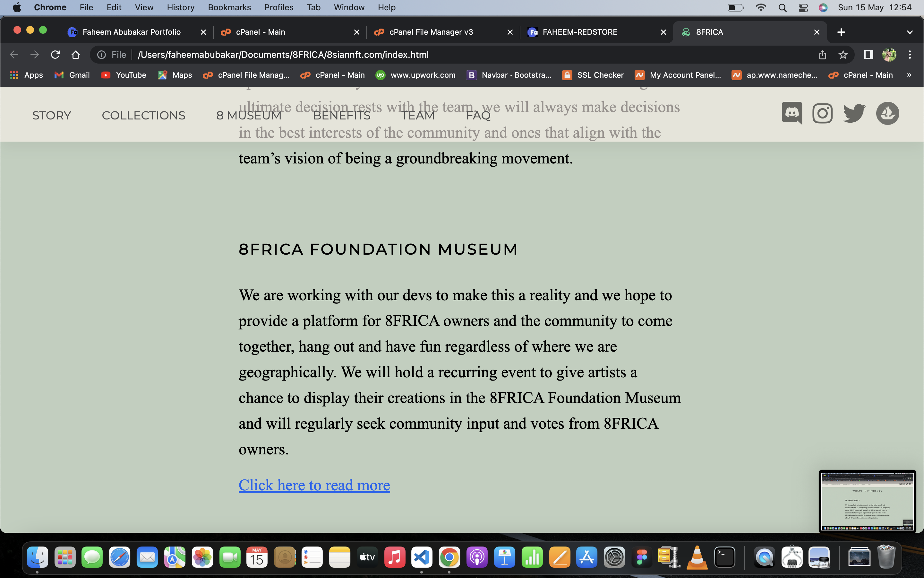This screenshot has width=924, height=578.
Task: Reload the page with the refresh icon
Action: point(56,55)
